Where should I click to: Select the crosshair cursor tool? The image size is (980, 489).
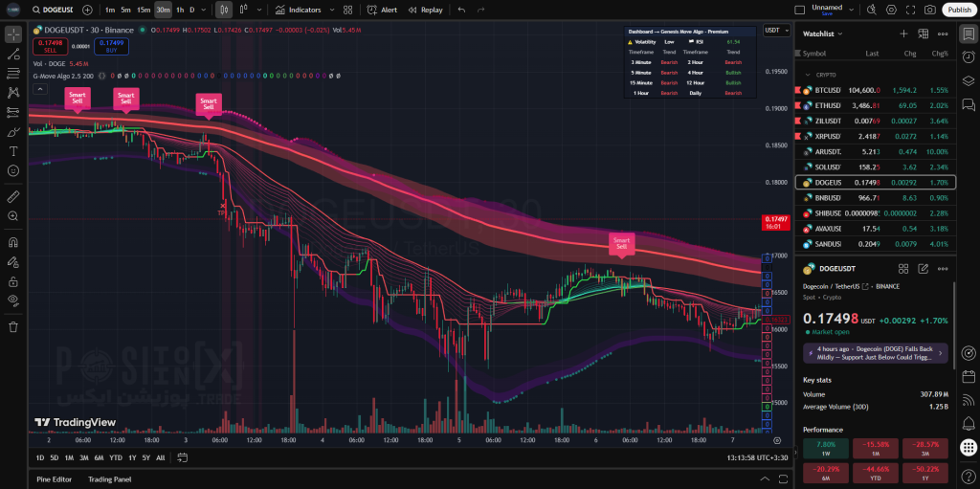(13, 34)
